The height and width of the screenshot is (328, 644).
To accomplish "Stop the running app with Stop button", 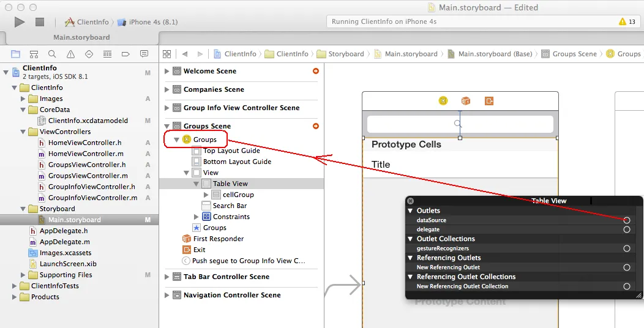I will 40,22.
